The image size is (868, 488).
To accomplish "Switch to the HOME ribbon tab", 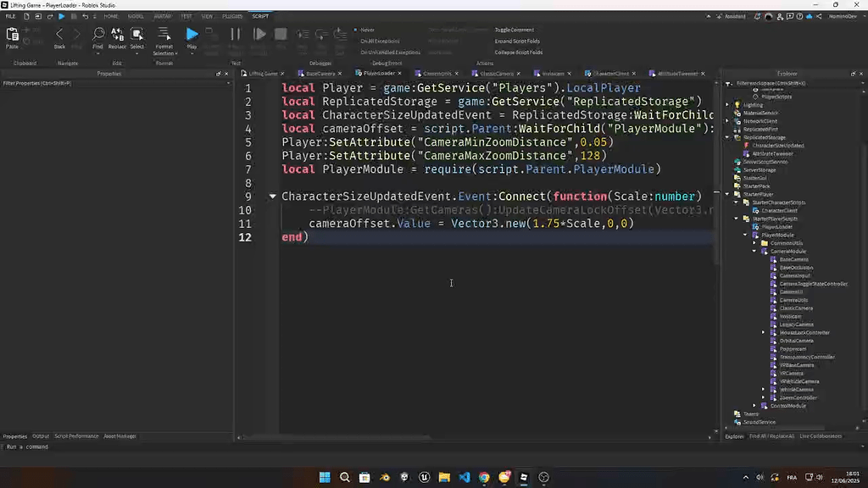I will (x=111, y=17).
